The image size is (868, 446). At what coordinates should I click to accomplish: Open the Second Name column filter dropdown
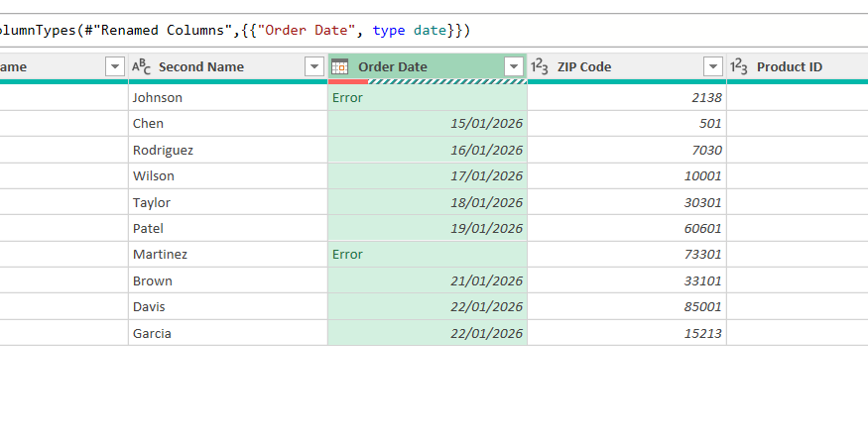pyautogui.click(x=314, y=67)
